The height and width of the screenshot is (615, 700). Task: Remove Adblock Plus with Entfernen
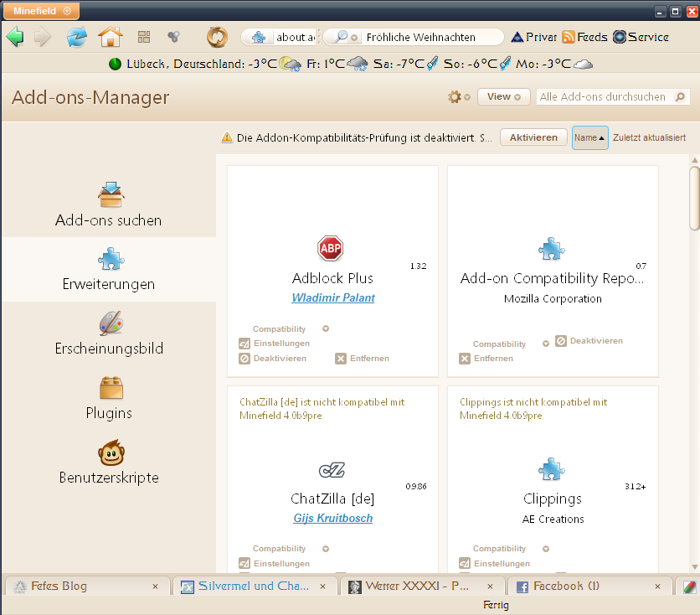point(363,359)
